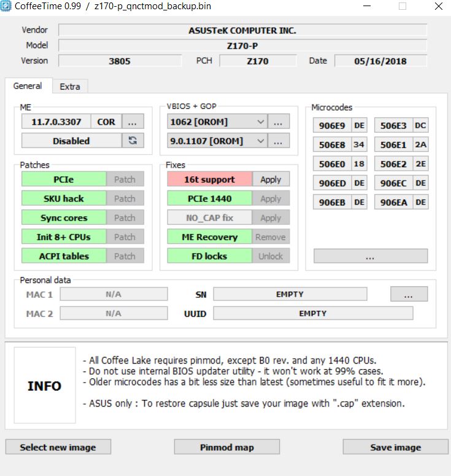Click the ME Recovery green label

tap(210, 236)
